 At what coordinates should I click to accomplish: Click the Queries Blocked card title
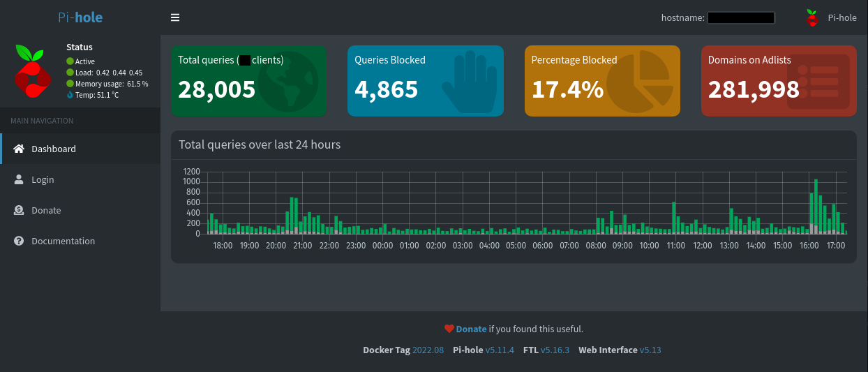(x=390, y=60)
